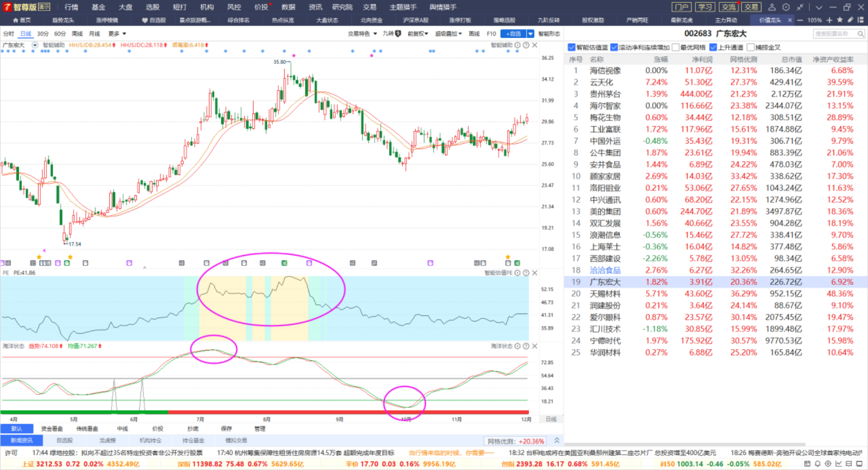Screen dimensions: 868x470
Task: Open the 研究院 menu
Action: pos(342,7)
